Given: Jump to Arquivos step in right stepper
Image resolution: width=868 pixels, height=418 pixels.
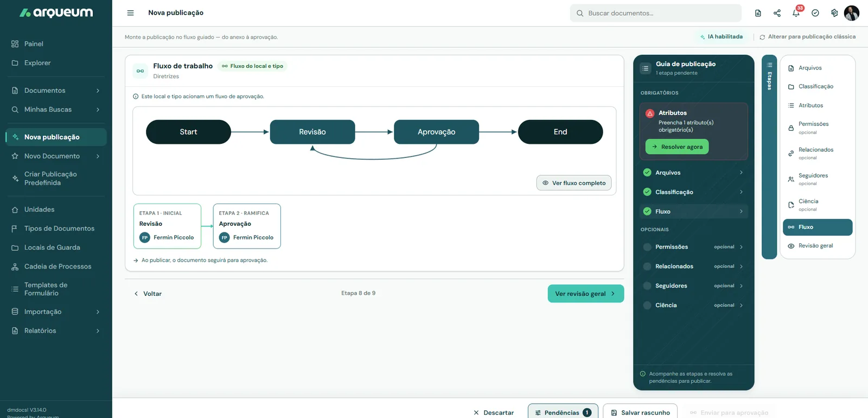Looking at the screenshot, I should click(x=818, y=68).
